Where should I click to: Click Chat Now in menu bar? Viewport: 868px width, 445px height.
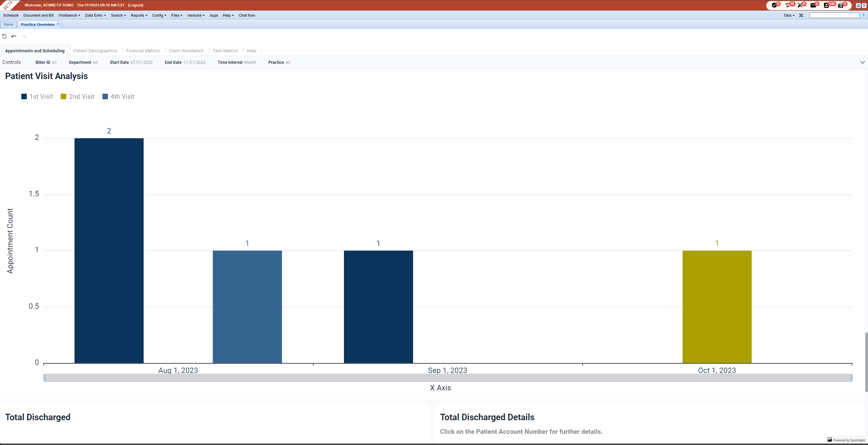(x=247, y=15)
